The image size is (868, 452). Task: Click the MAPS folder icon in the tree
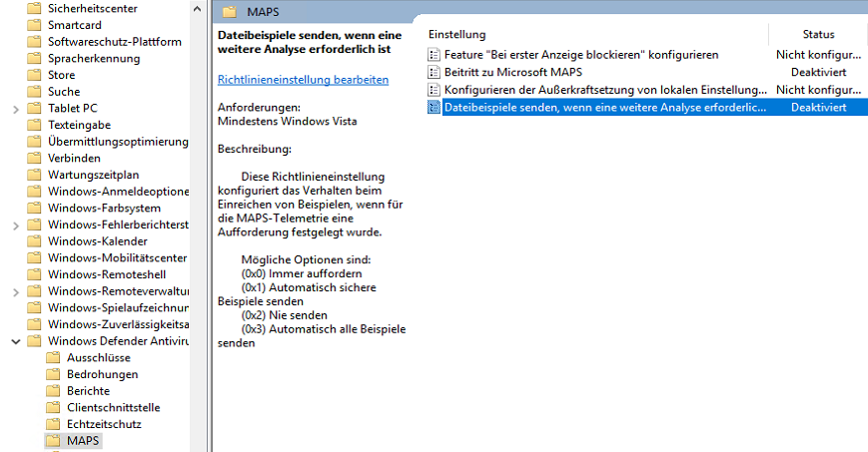pos(54,440)
